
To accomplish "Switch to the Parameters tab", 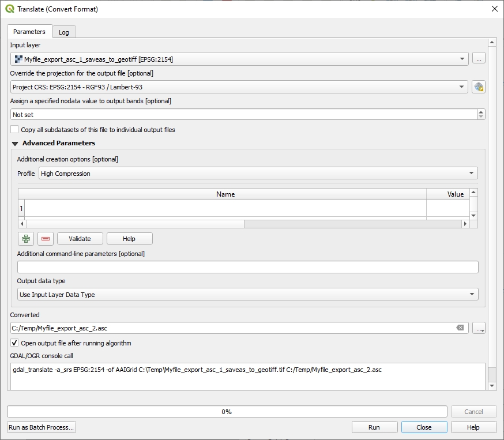I will [x=29, y=32].
